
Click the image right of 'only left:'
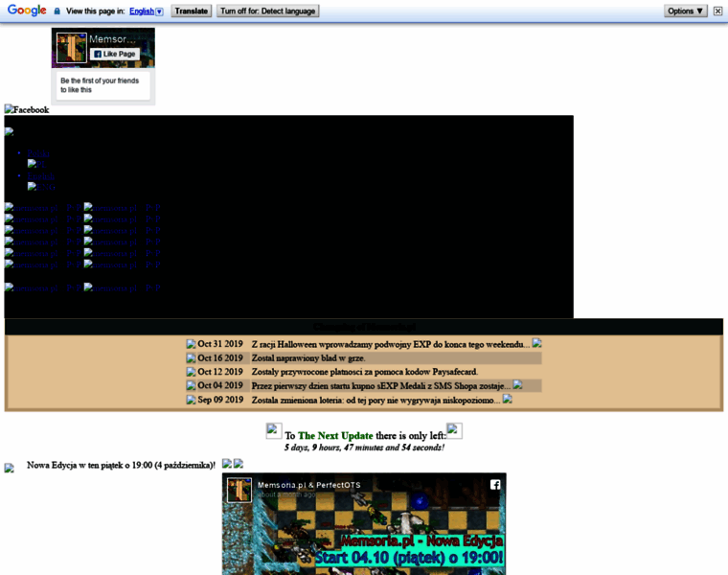click(x=454, y=430)
